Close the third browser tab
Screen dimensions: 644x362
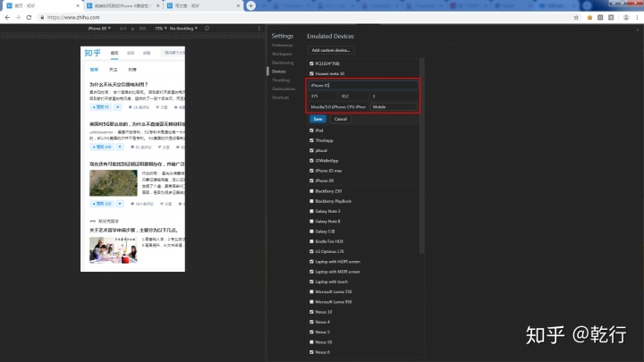click(238, 5)
